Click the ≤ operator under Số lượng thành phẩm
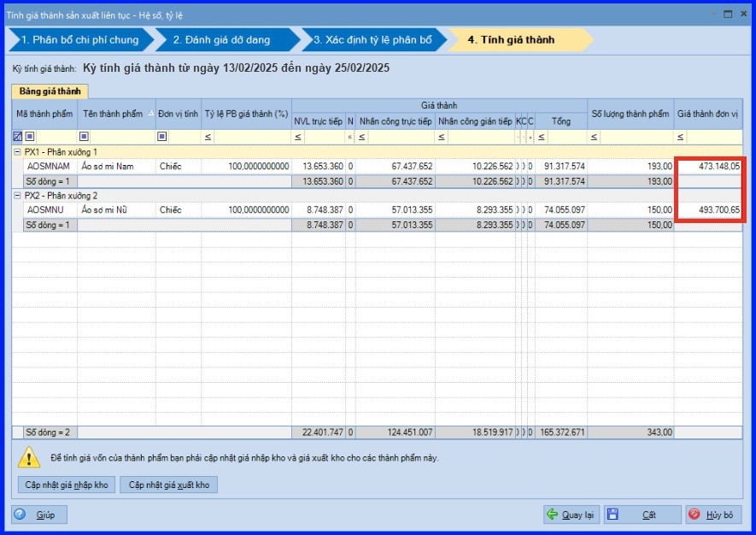The image size is (756, 535). [595, 136]
